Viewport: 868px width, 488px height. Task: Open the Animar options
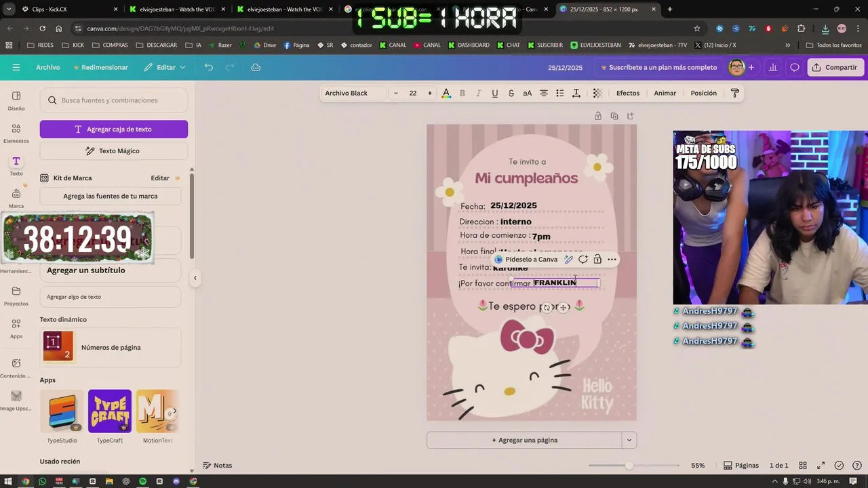665,93
